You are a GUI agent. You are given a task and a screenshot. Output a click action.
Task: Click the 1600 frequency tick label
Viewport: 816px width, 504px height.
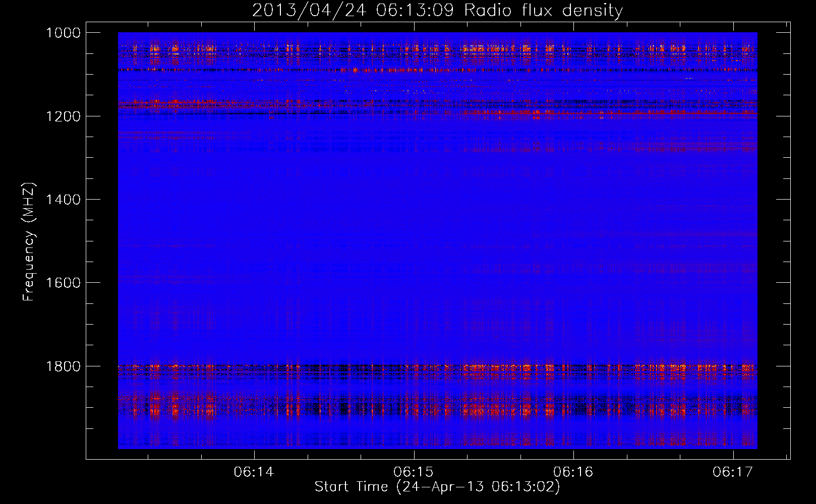point(63,283)
